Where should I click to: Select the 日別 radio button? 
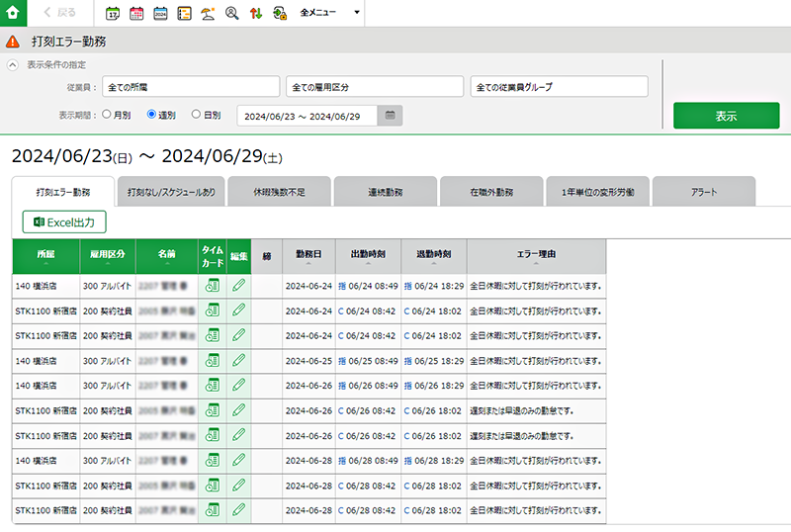click(x=197, y=115)
